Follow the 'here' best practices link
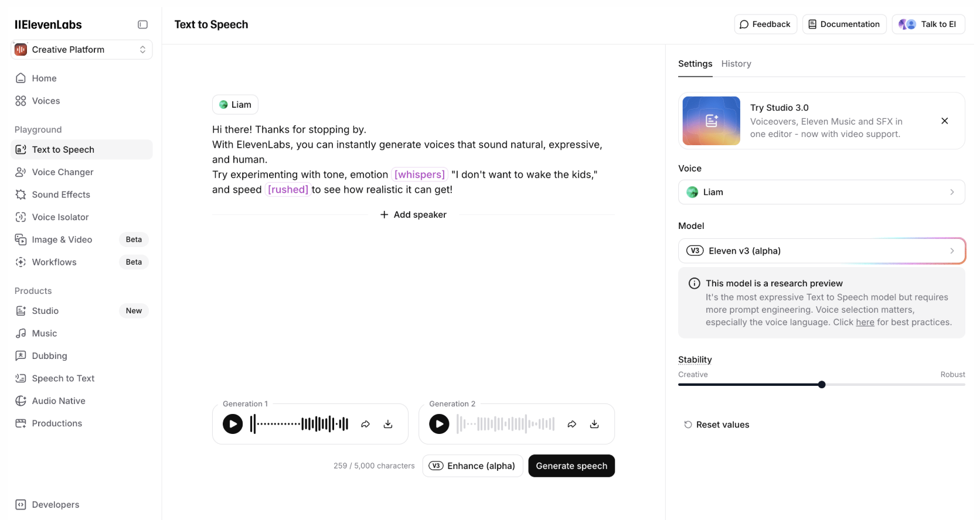 tap(865, 323)
